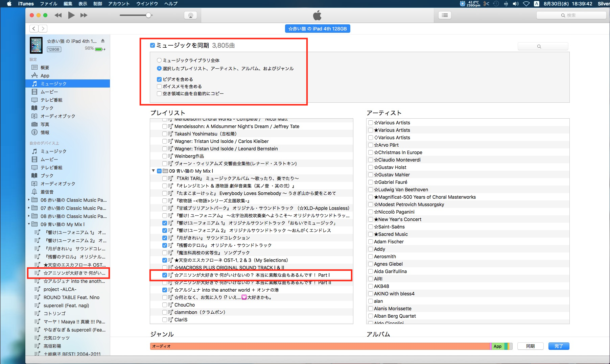Click the play button

click(71, 15)
